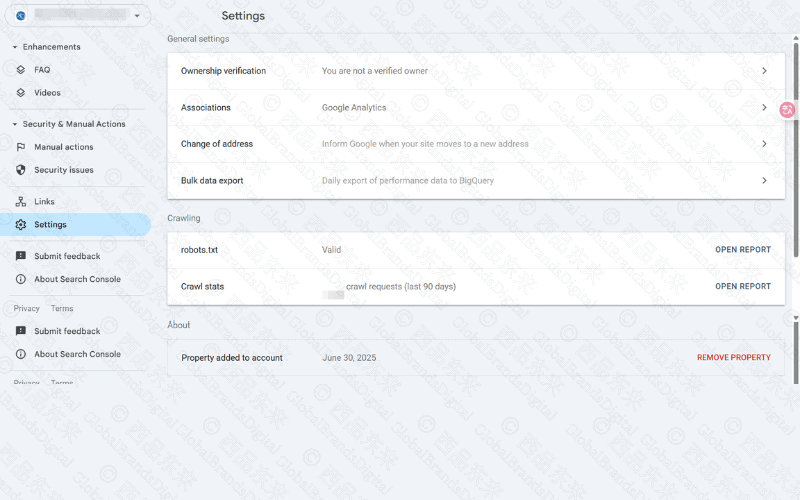Open the first Privacy link in sidebar
This screenshot has height=500, width=800.
(27, 309)
